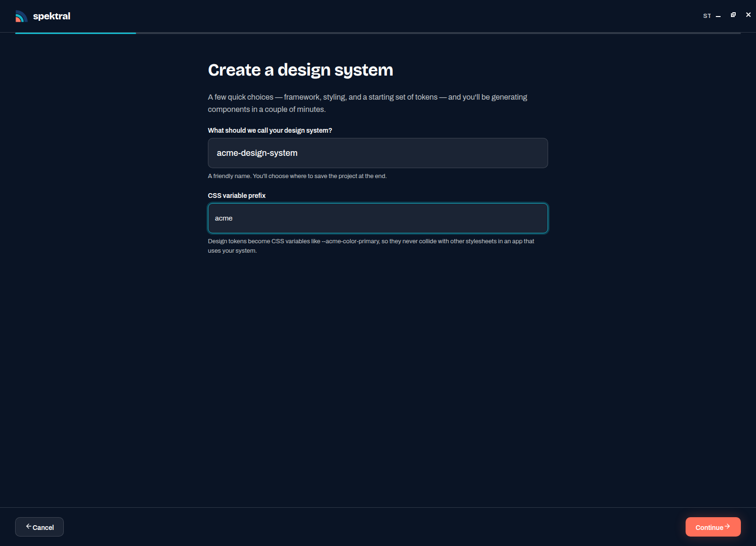Focus the CSS variable prefix field

tap(378, 218)
